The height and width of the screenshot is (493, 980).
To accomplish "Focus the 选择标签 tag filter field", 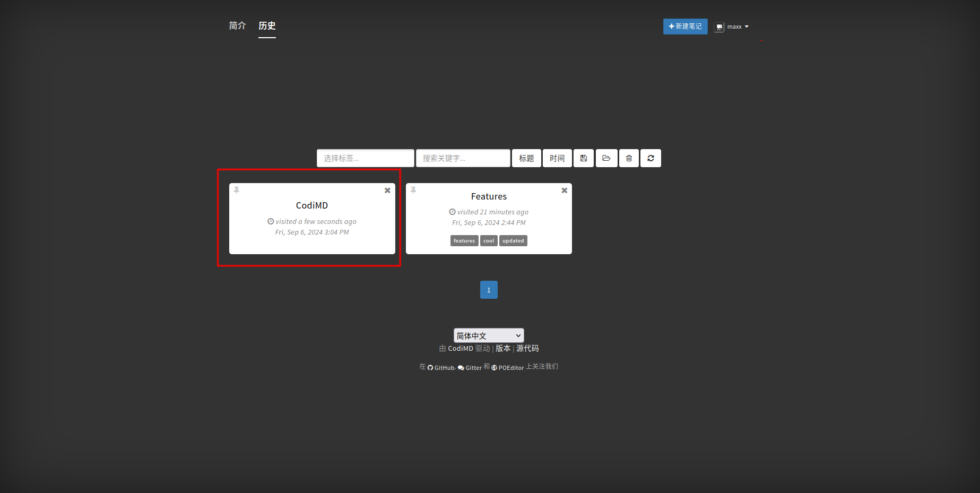I will (x=366, y=158).
